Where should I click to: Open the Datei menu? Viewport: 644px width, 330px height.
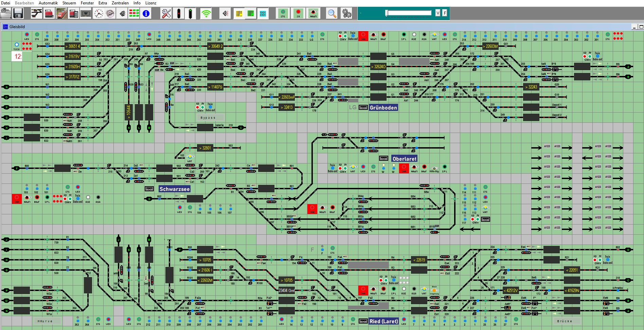6,3
